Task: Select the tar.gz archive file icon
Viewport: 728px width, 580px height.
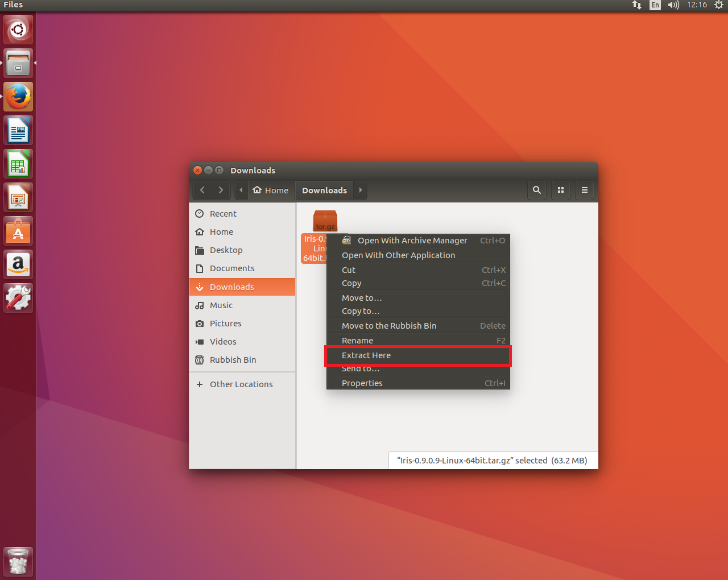Action: click(325, 221)
